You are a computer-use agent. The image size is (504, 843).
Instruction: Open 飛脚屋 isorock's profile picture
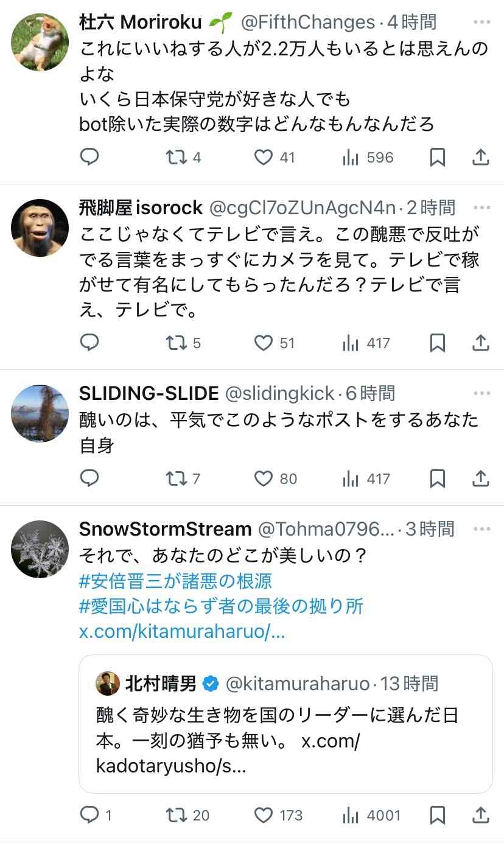coord(40,228)
